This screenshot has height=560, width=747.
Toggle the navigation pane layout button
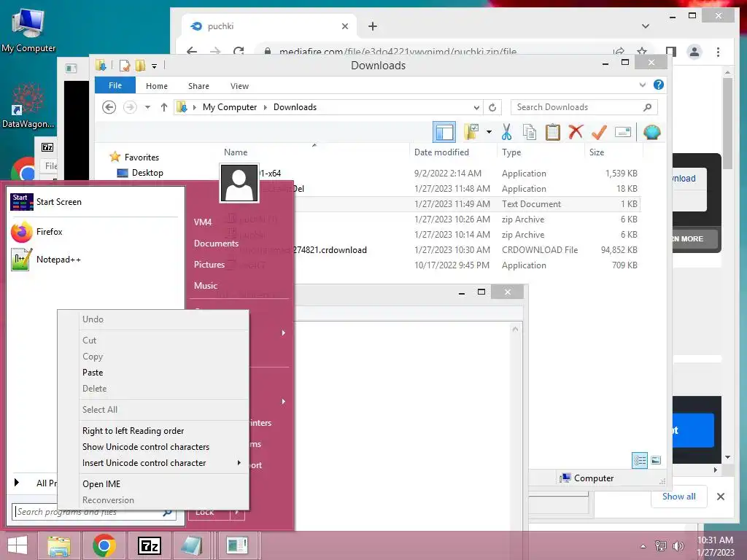pyautogui.click(x=444, y=132)
